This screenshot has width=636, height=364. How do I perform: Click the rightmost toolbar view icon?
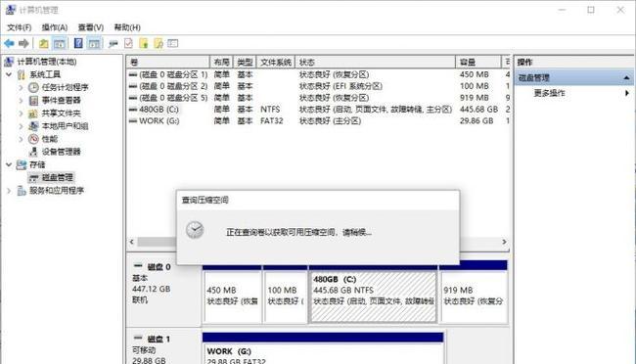[173, 43]
